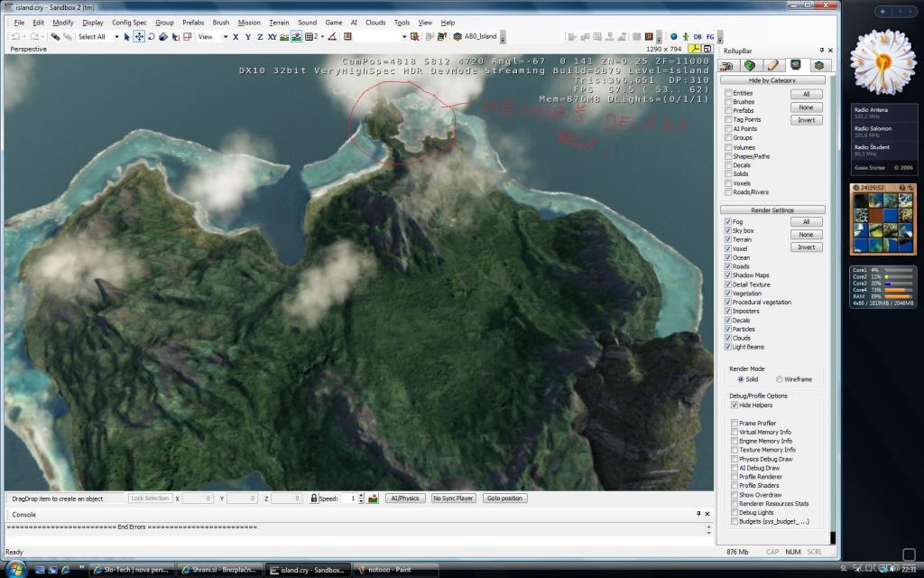Click the X coordinate input field
Screen dimensions: 924x578
pos(198,499)
